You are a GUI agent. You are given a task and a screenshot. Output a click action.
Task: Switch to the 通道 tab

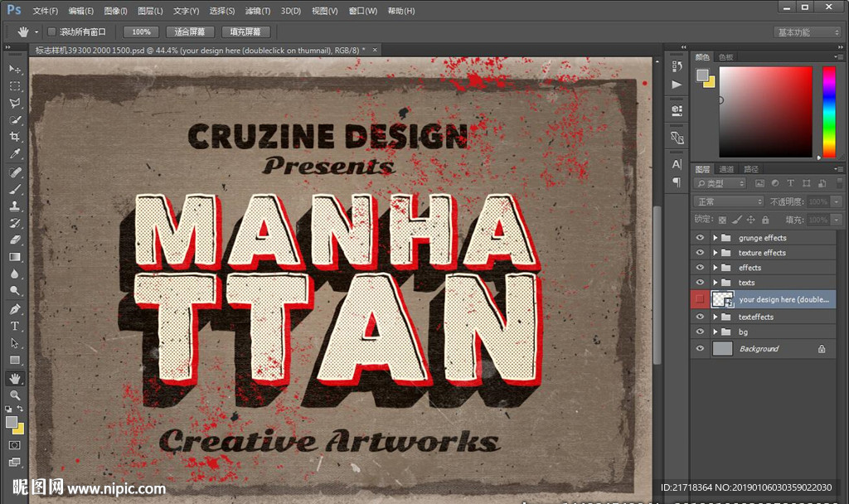coord(725,168)
